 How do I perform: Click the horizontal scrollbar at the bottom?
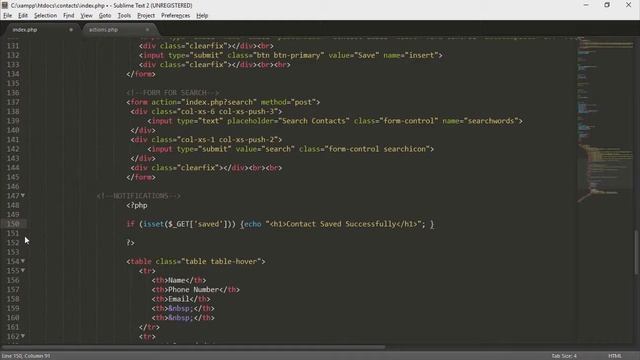pos(193,347)
